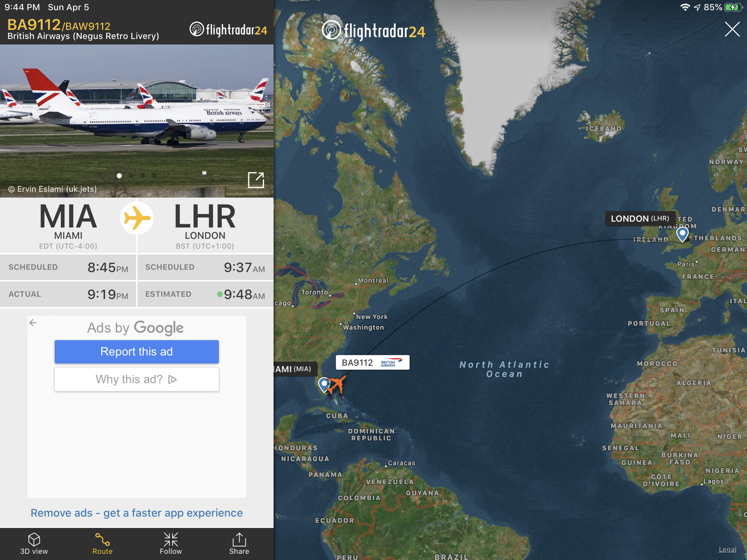Tap the flightradar24 logo on the map
The image size is (747, 560).
(x=373, y=30)
